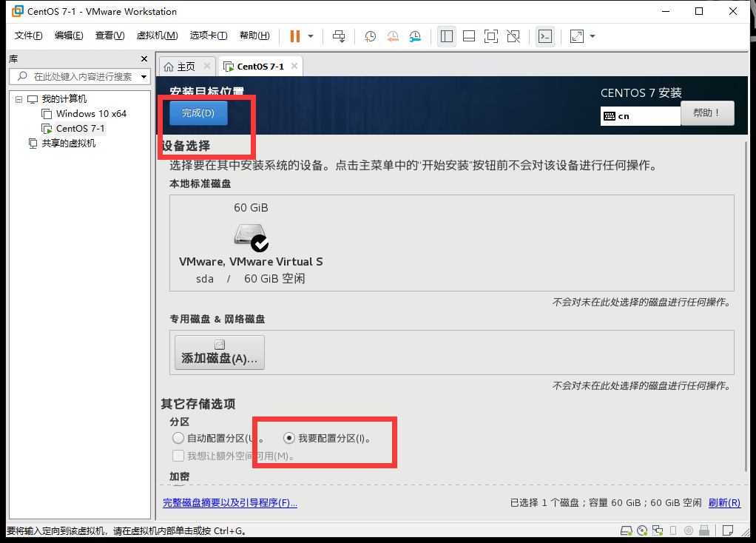Click the '已选择 1 个磁盘' summary text

point(544,503)
